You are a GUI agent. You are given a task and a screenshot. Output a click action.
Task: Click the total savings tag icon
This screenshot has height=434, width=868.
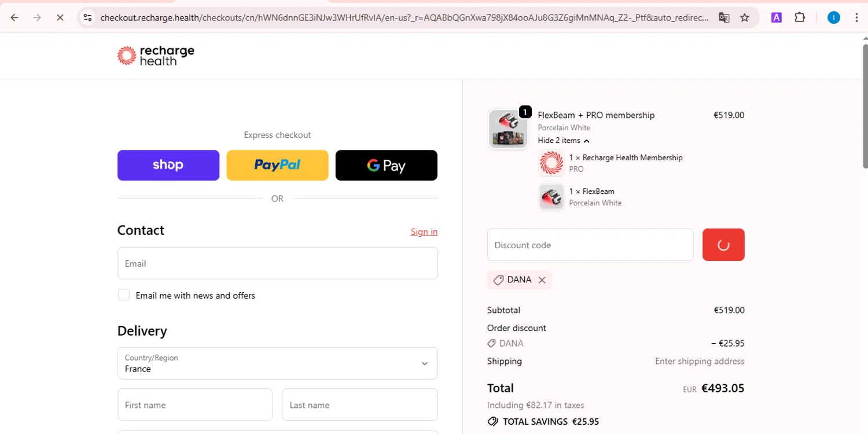pyautogui.click(x=493, y=422)
